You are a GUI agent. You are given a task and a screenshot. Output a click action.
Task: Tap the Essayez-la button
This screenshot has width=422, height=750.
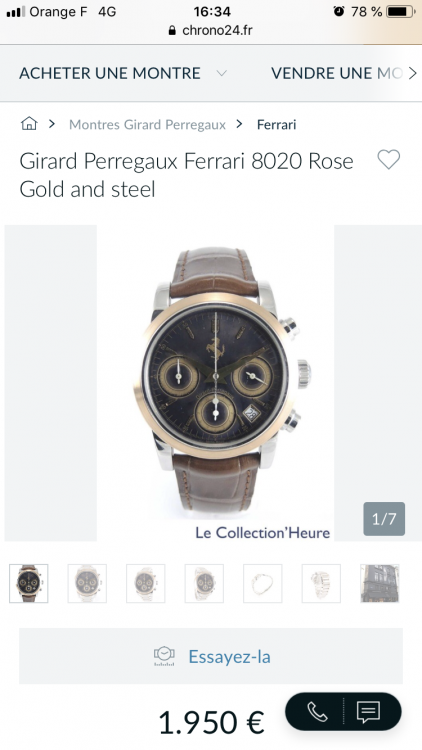point(211,656)
